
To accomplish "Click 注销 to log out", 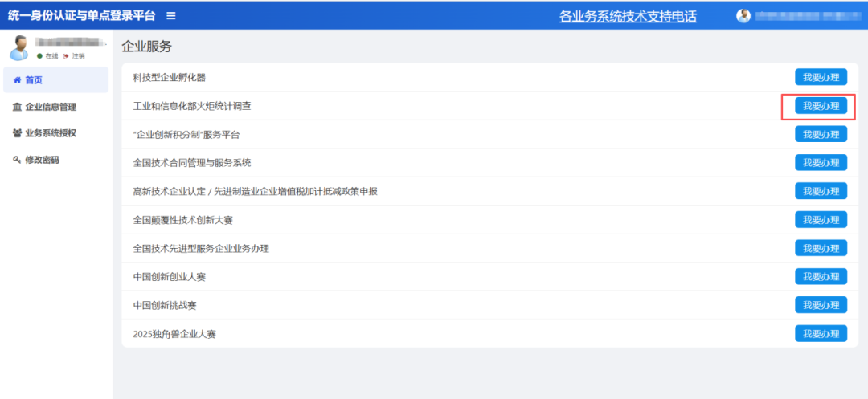I will [x=79, y=56].
